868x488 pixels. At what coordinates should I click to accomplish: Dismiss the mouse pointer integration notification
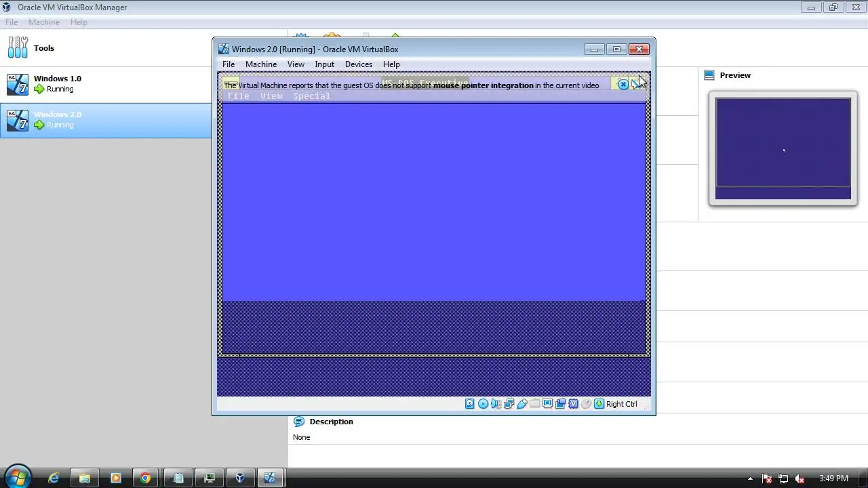pyautogui.click(x=623, y=84)
